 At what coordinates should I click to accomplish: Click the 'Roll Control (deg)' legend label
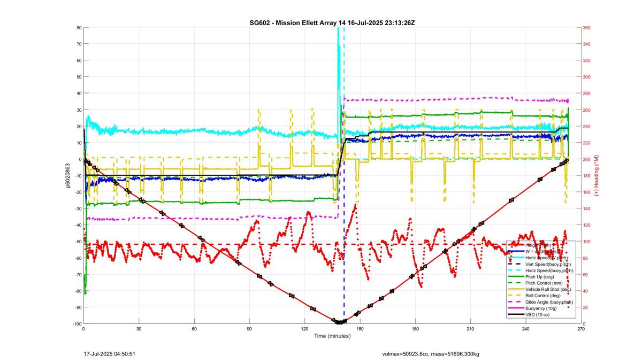click(x=542, y=296)
